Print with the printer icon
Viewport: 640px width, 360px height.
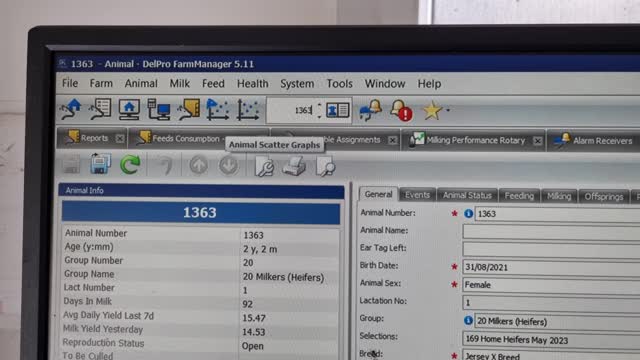[x=294, y=167]
